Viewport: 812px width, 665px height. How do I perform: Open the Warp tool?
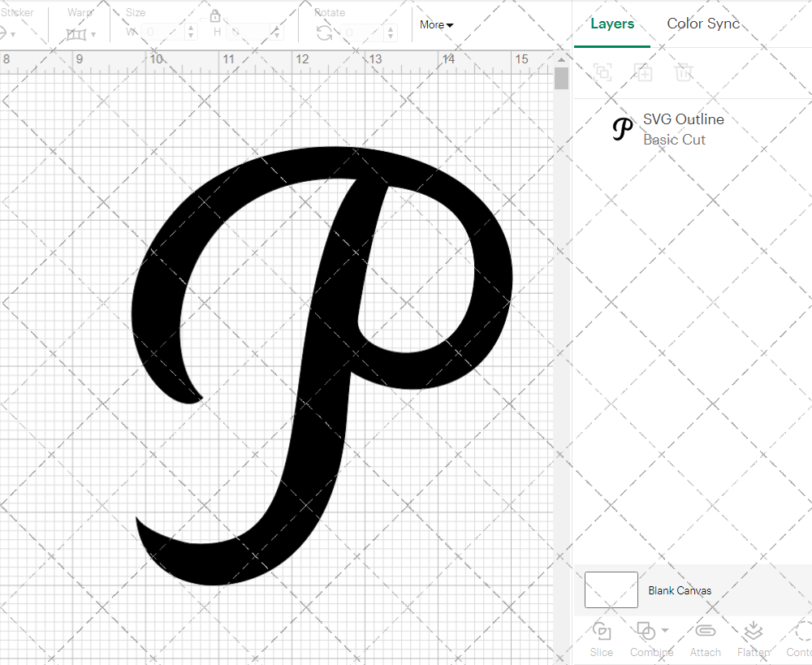click(76, 35)
